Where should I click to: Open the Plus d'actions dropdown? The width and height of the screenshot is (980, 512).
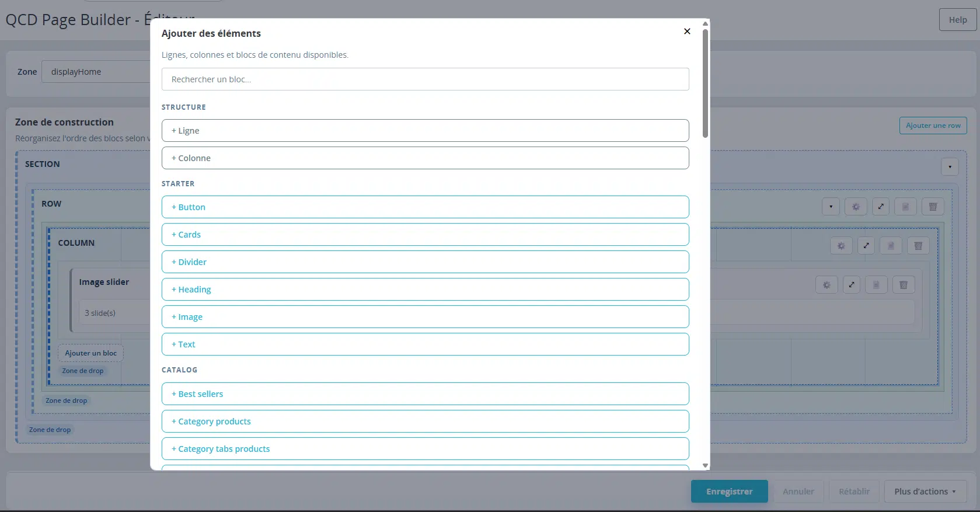(x=925, y=492)
